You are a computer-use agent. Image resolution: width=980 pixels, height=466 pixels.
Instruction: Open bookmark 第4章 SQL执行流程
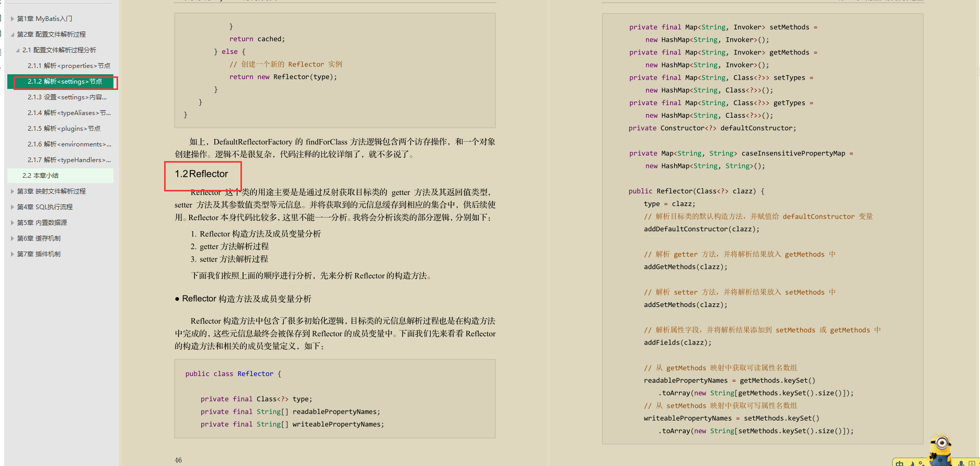coord(44,207)
